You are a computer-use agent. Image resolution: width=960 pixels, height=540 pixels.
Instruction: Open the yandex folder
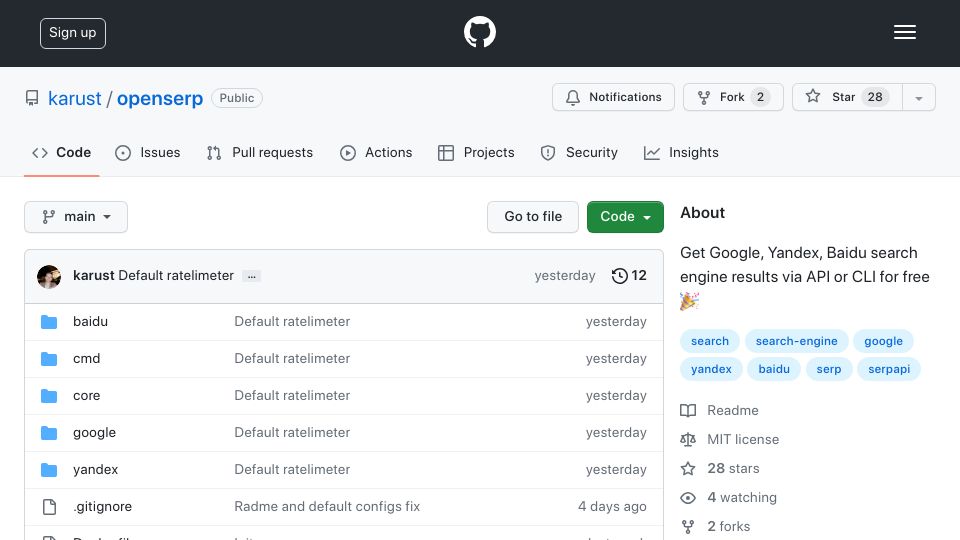point(96,470)
